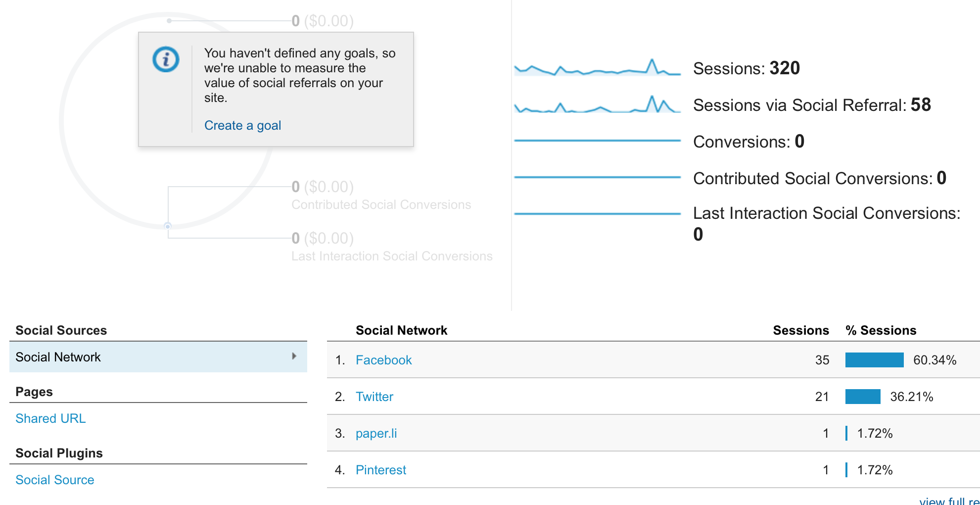Click the Sessions column header
980x505 pixels.
(801, 330)
